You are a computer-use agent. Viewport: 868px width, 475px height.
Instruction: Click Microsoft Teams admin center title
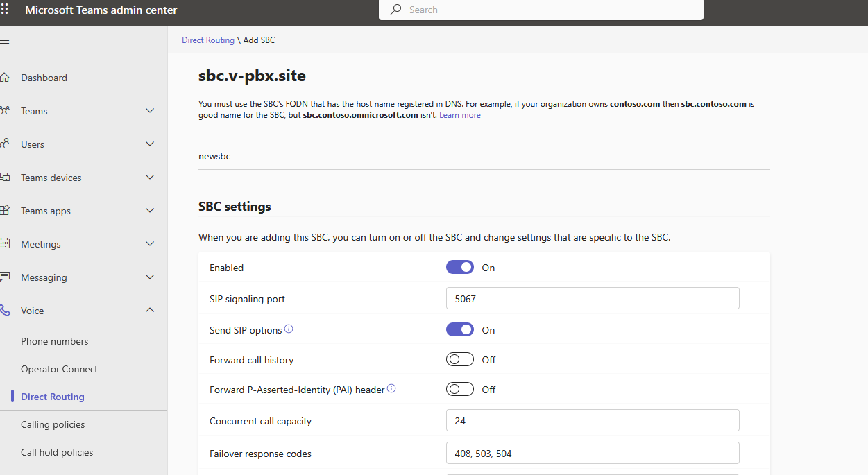[x=101, y=10]
